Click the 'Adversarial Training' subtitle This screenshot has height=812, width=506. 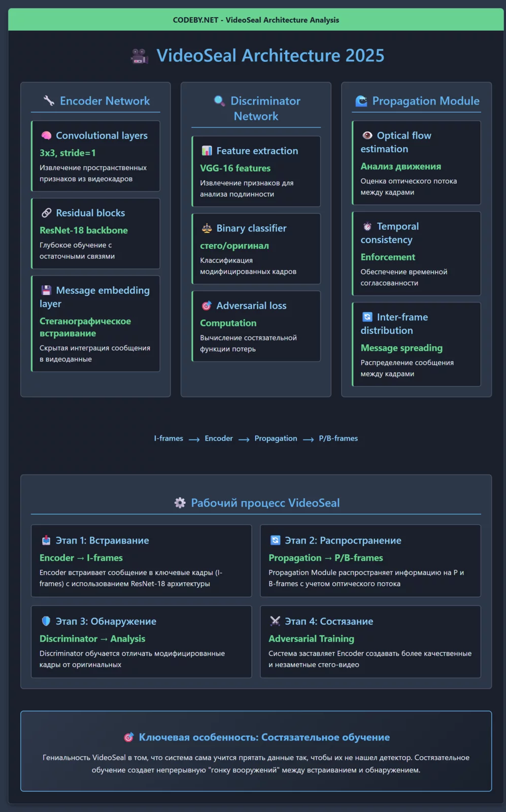311,638
